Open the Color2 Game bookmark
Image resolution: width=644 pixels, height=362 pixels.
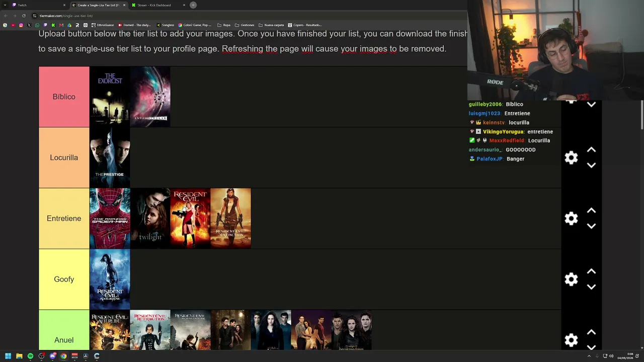tap(195, 25)
